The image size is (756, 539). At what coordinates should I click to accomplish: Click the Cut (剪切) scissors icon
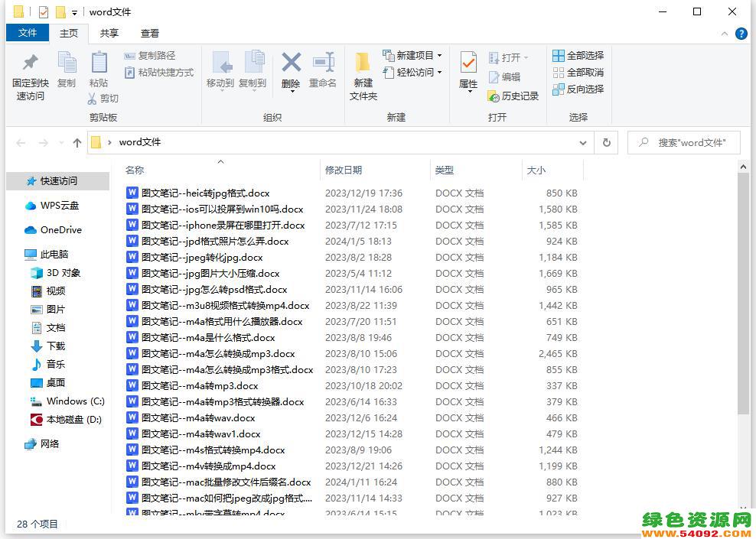92,99
